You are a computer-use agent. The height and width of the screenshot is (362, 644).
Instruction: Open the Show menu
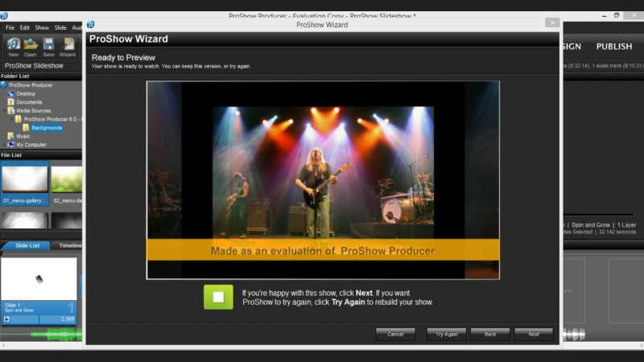pos(42,27)
